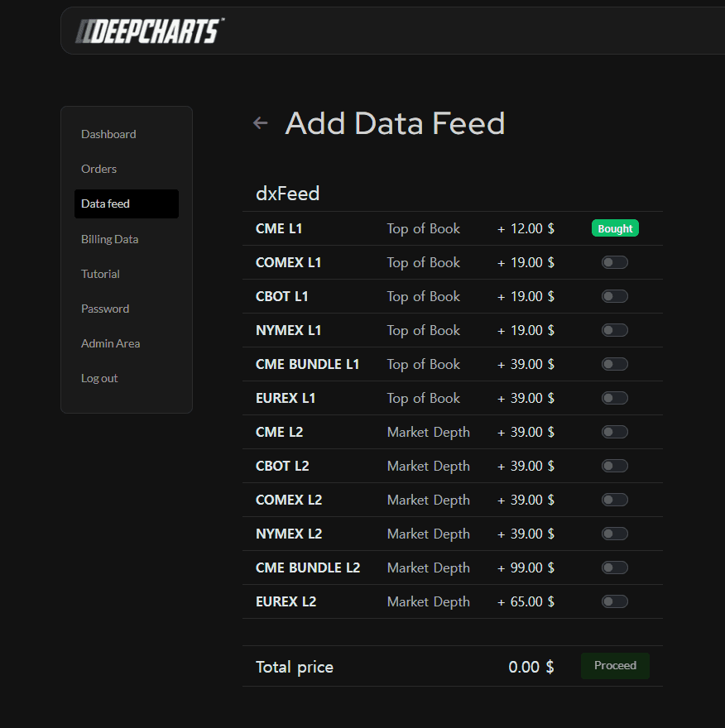
Task: Toggle the CME BUNDLE L2 feed
Action: (x=614, y=568)
